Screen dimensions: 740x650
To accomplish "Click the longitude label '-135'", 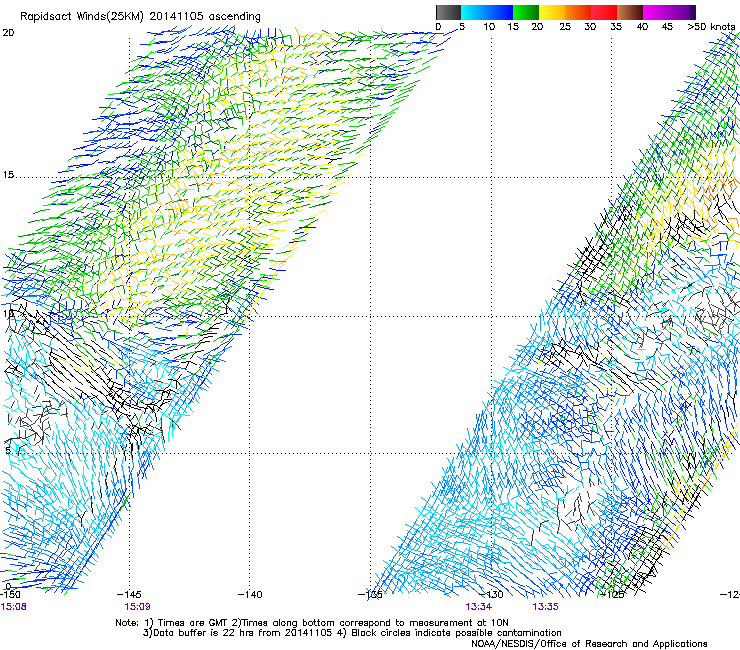I will click(370, 595).
